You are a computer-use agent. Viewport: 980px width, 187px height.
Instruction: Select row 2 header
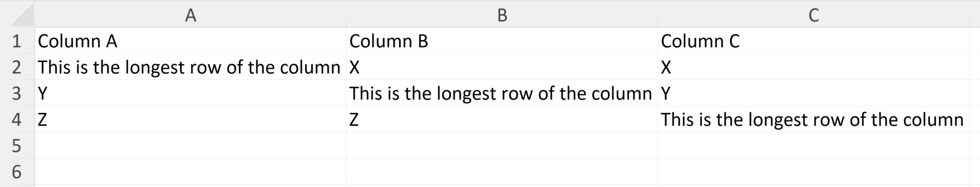(x=17, y=66)
